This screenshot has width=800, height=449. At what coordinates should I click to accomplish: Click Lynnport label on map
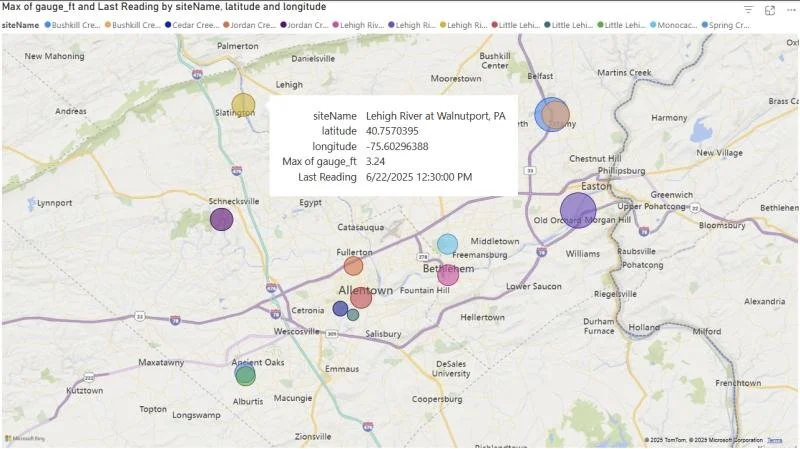point(55,203)
